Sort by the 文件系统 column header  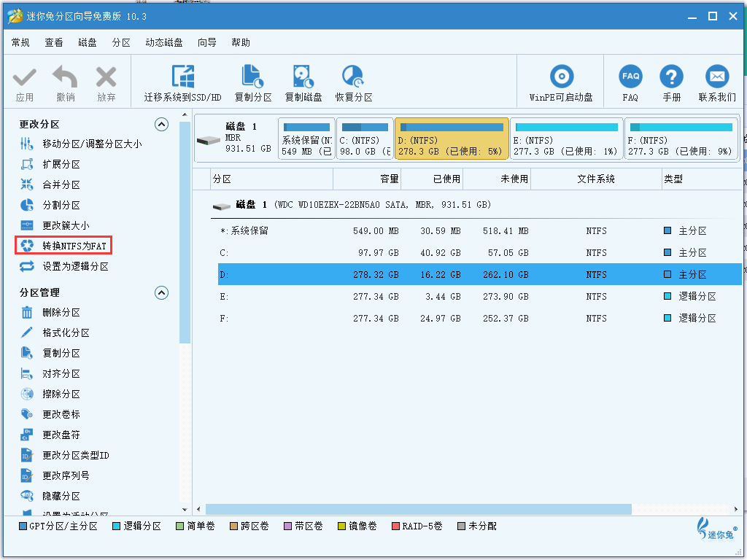[x=597, y=179]
